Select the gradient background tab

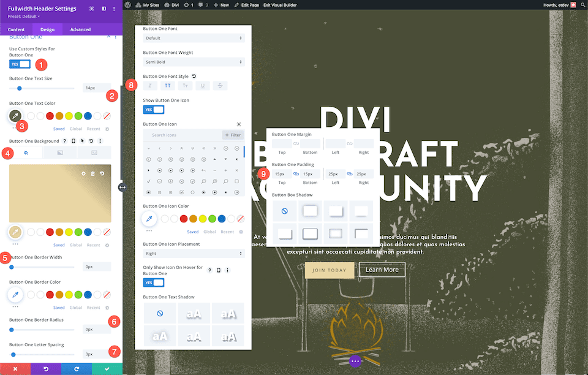tap(60, 153)
